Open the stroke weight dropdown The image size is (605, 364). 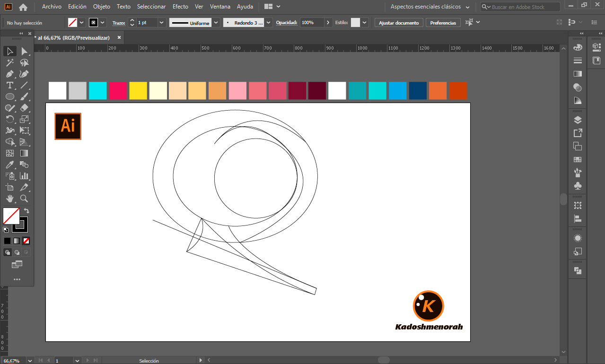[162, 23]
